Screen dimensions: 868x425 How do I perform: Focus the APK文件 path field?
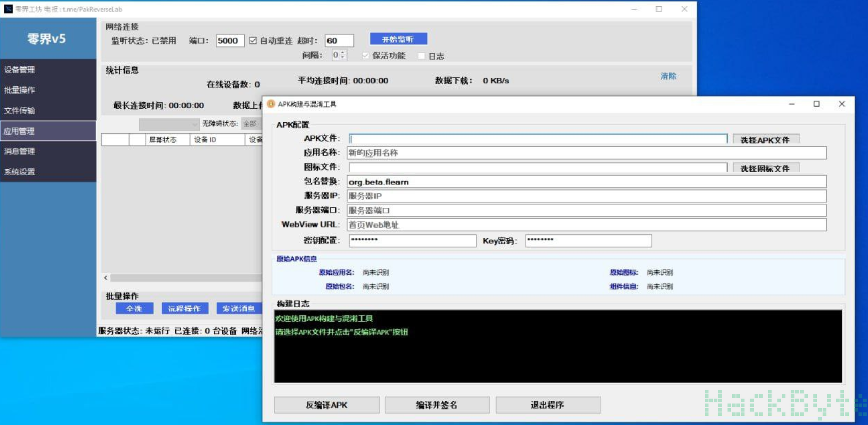(538, 139)
